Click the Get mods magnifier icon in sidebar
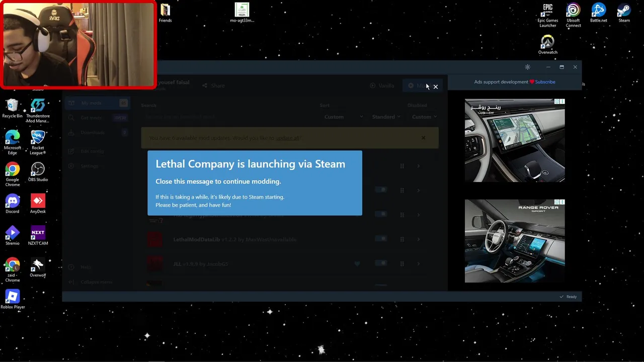The width and height of the screenshot is (644, 362). click(x=71, y=118)
